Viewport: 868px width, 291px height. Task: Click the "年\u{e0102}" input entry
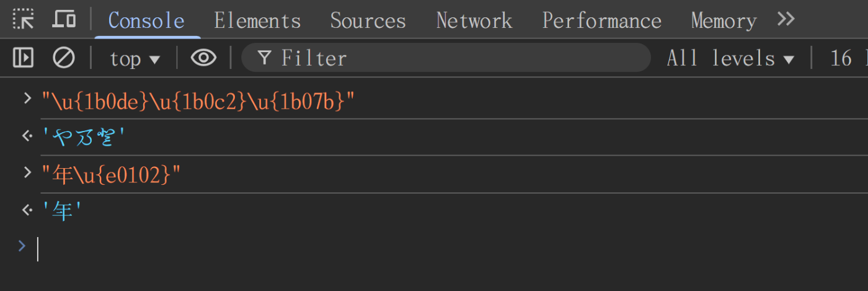(x=111, y=175)
